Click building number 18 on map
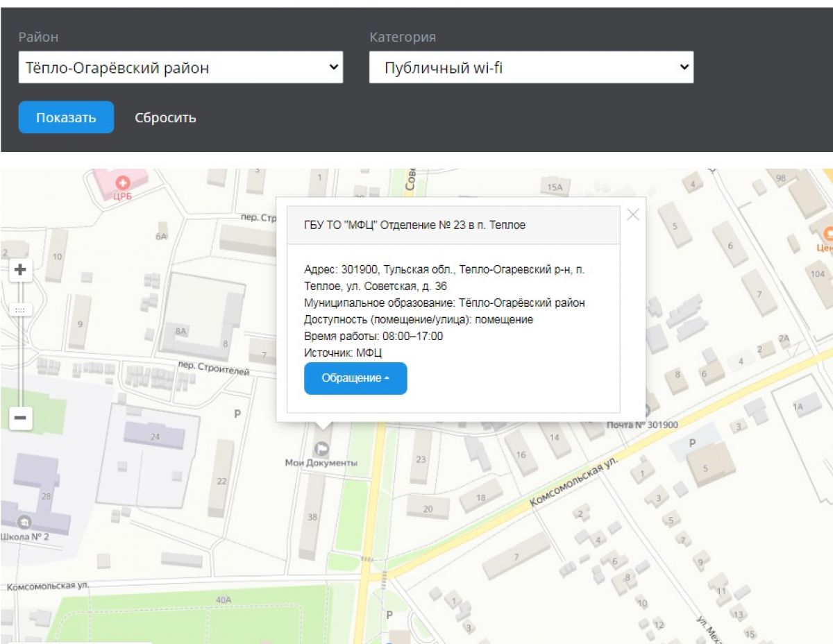The image size is (833, 644). pyautogui.click(x=481, y=498)
